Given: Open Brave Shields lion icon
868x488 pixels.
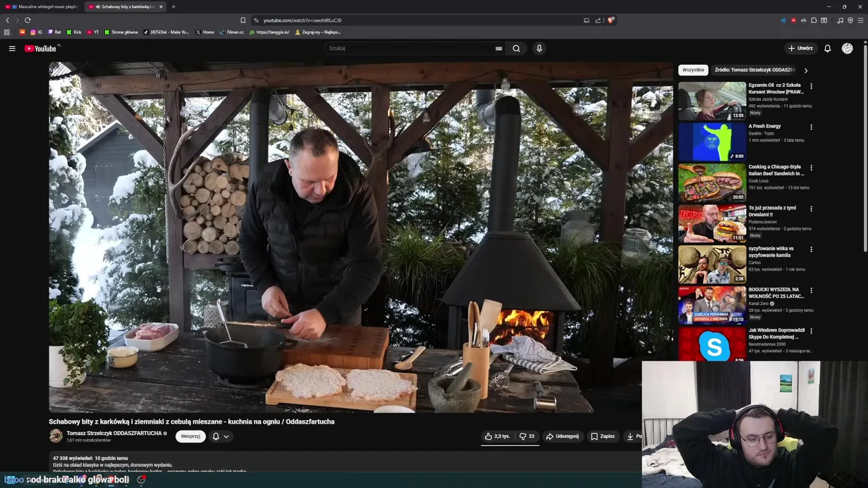Looking at the screenshot, I should pos(611,20).
